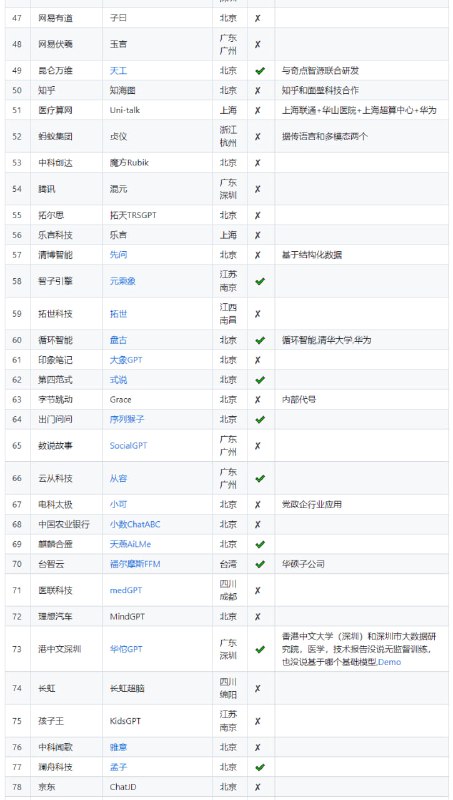Select the 内部代号 note text
453x800 pixels.
[299, 399]
